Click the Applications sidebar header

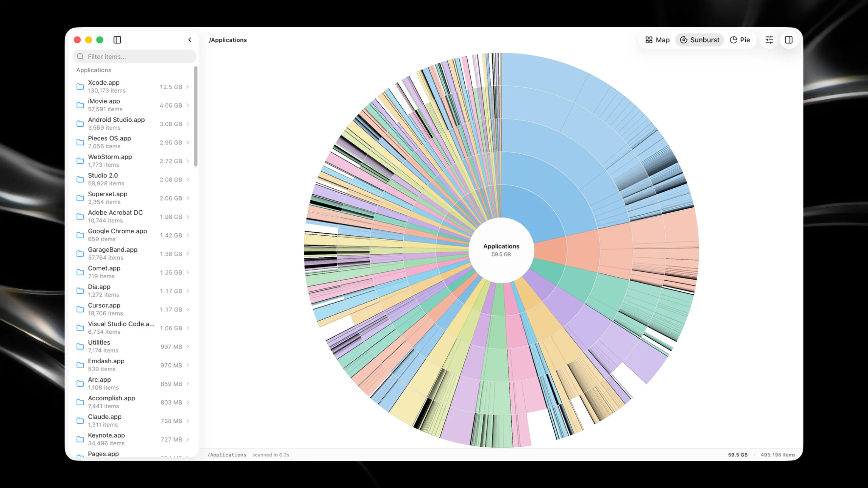click(94, 70)
